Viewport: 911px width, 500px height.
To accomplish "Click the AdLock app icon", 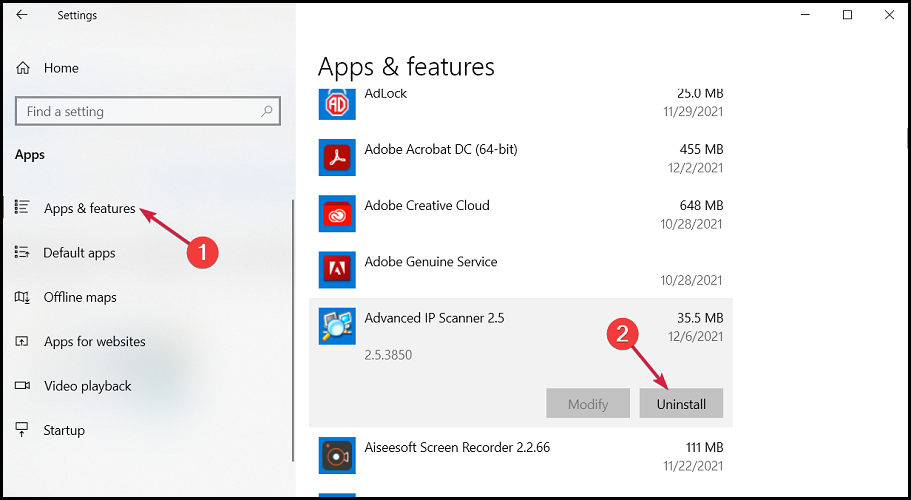I will [337, 104].
